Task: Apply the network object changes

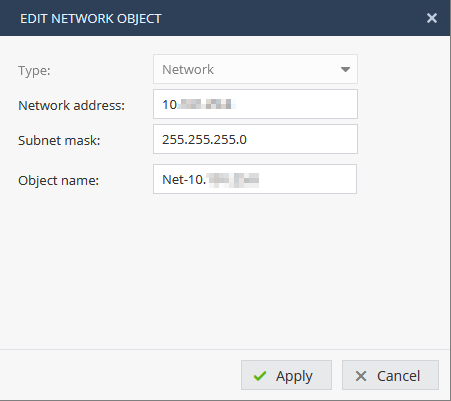Action: (x=286, y=375)
